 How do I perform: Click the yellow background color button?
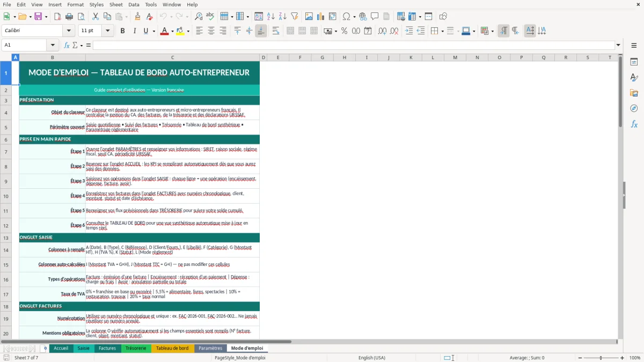pyautogui.click(x=180, y=31)
